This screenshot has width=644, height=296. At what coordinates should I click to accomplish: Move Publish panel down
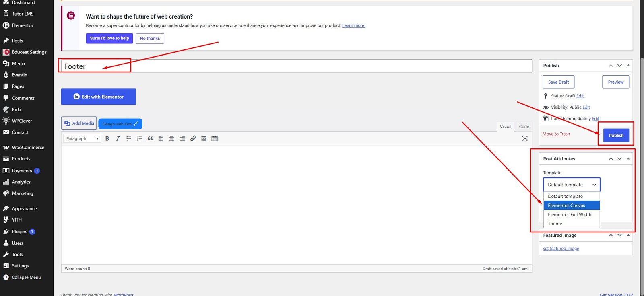[619, 66]
